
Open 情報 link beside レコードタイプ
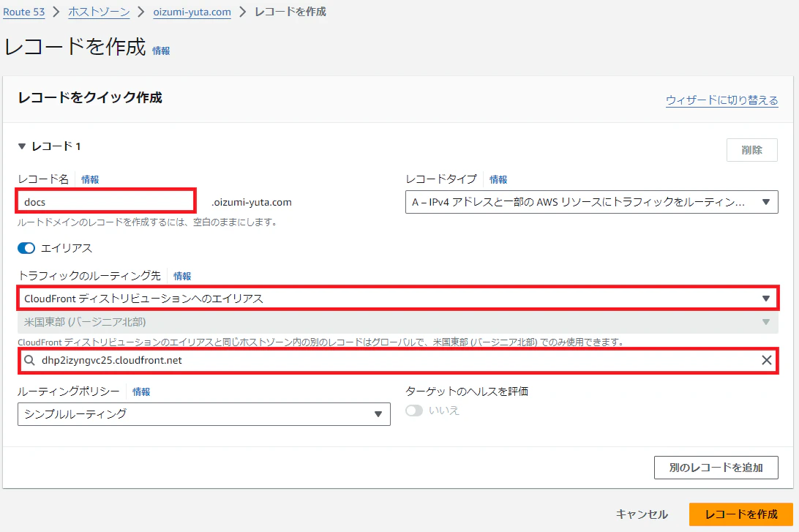(498, 179)
